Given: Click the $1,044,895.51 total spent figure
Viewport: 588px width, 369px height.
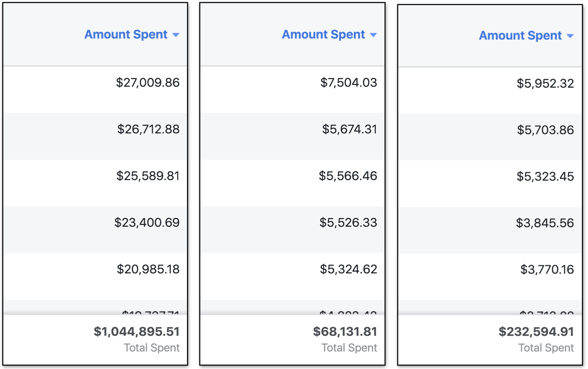Looking at the screenshot, I should pos(137,332).
